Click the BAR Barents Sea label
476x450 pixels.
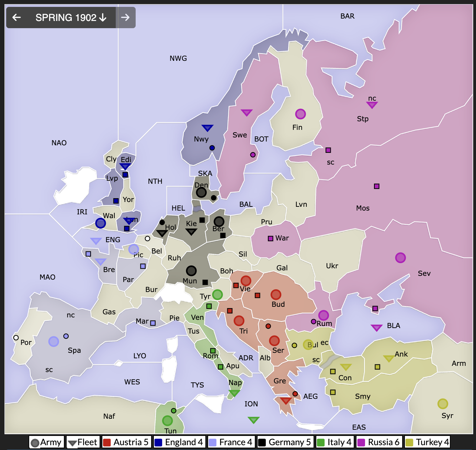pos(348,16)
